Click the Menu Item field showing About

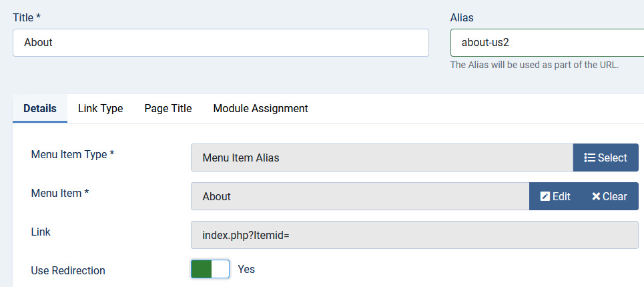pyautogui.click(x=360, y=197)
